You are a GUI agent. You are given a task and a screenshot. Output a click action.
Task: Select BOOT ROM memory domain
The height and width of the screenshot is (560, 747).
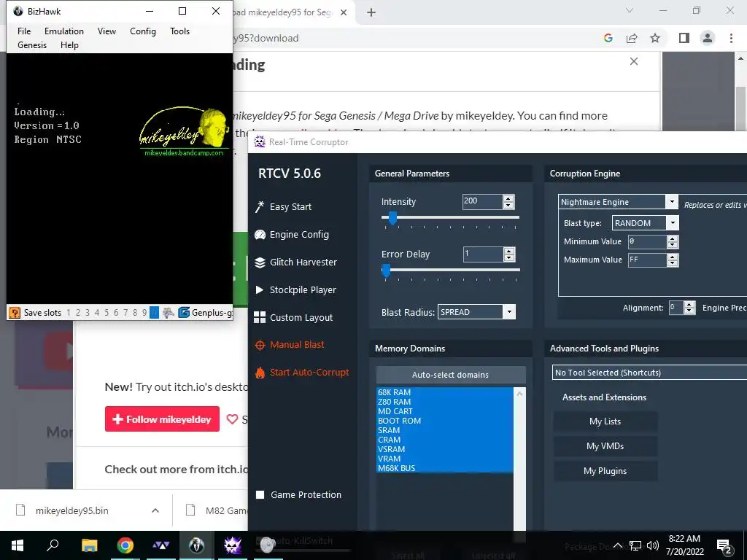pos(445,421)
